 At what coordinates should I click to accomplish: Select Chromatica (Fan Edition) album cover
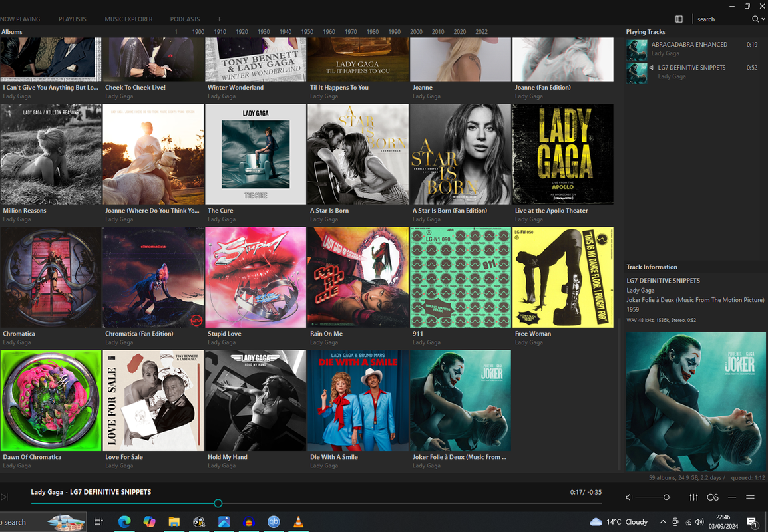click(153, 277)
